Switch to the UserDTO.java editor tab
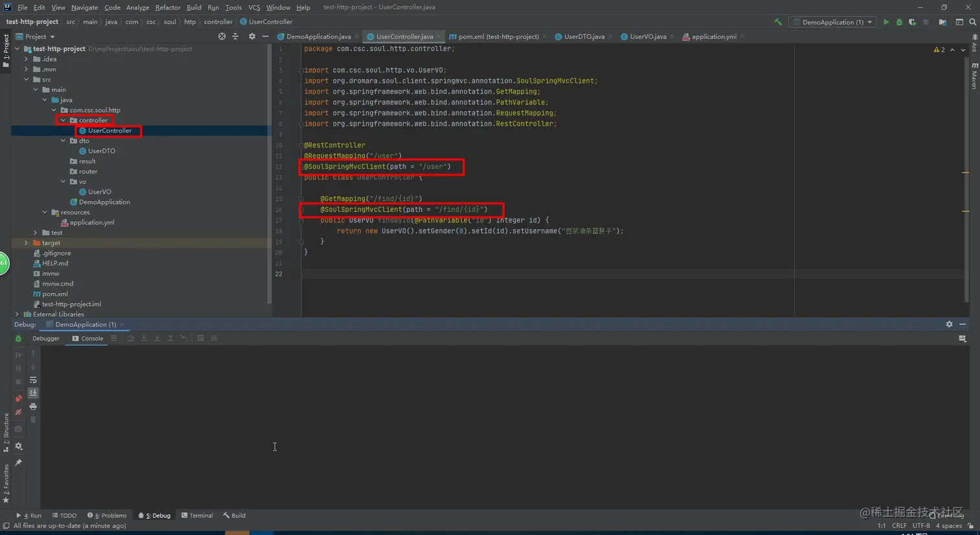 [x=583, y=36]
